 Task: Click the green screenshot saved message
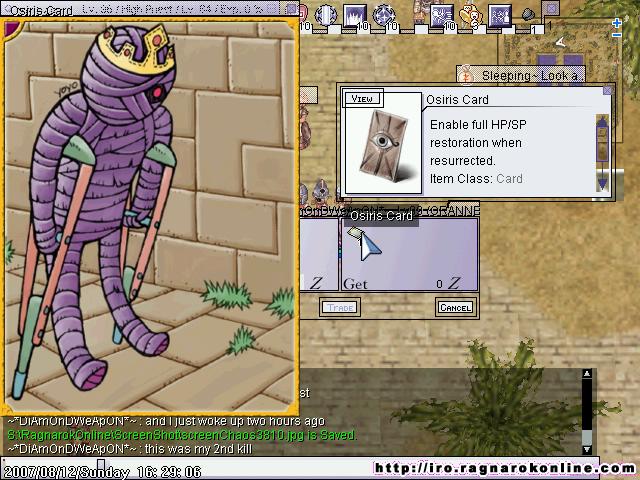tap(182, 435)
